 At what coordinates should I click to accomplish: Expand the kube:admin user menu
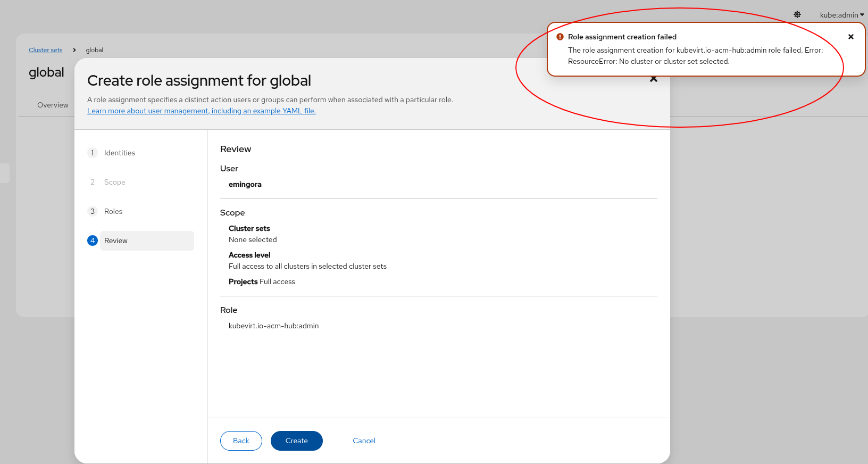coord(841,15)
